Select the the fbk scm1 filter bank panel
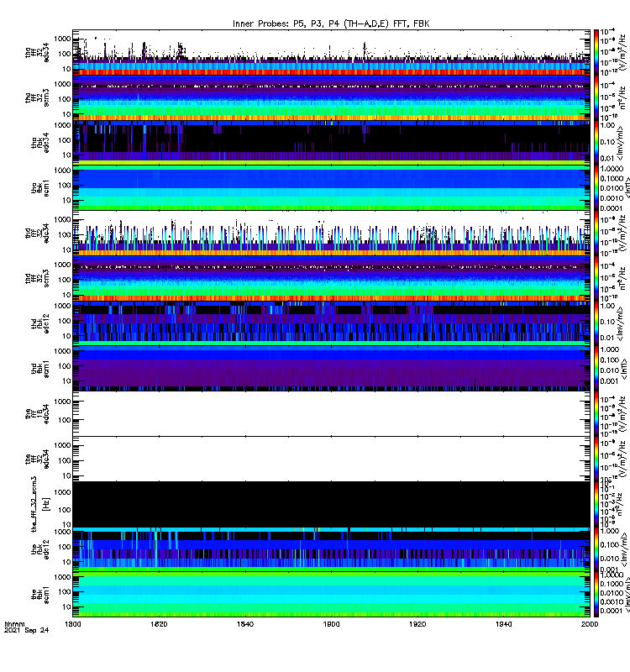This screenshot has height=672, width=630. tap(331, 594)
